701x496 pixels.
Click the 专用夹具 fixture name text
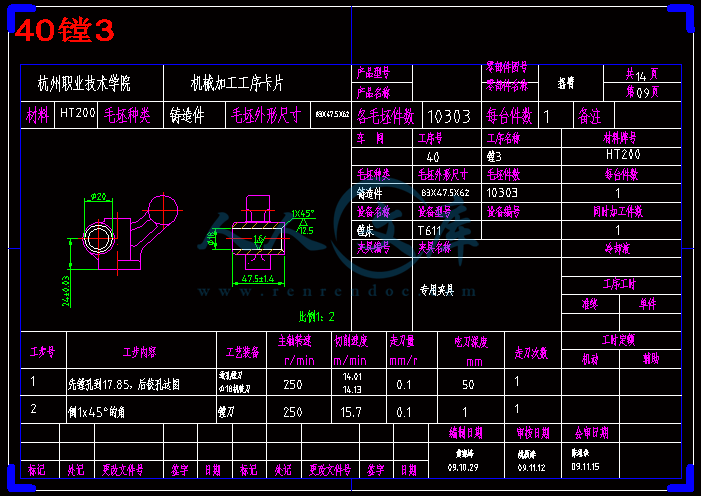point(437,290)
